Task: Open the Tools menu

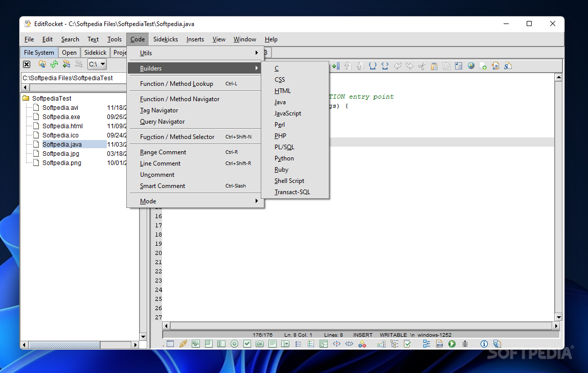Action: click(x=115, y=39)
